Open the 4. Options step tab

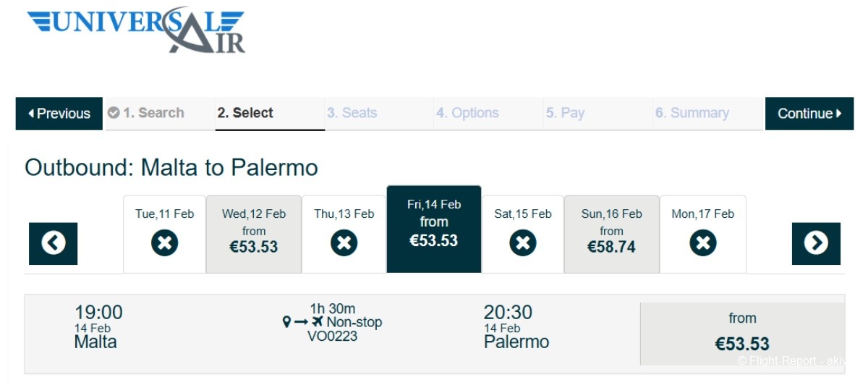pyautogui.click(x=467, y=113)
